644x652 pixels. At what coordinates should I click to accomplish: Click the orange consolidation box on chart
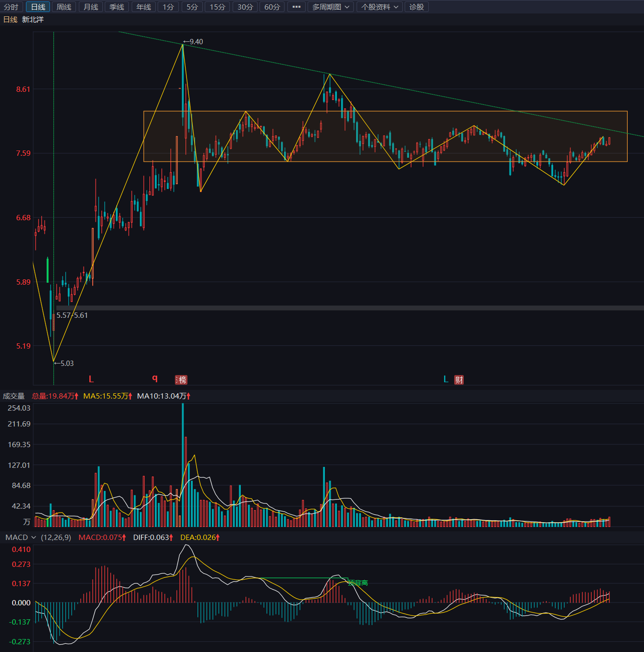pyautogui.click(x=385, y=137)
